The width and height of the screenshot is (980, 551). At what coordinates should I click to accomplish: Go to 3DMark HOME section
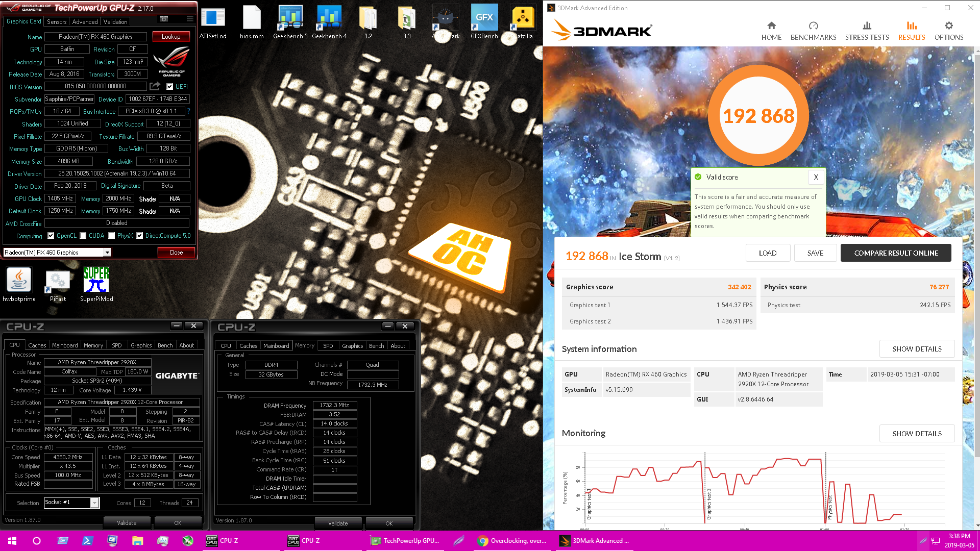click(771, 31)
